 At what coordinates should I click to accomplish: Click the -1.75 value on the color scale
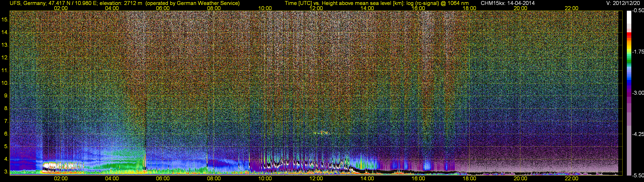coord(638,52)
